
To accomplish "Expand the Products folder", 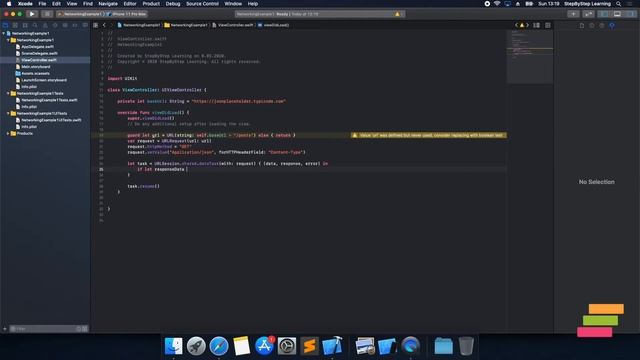I will [x=8, y=133].
